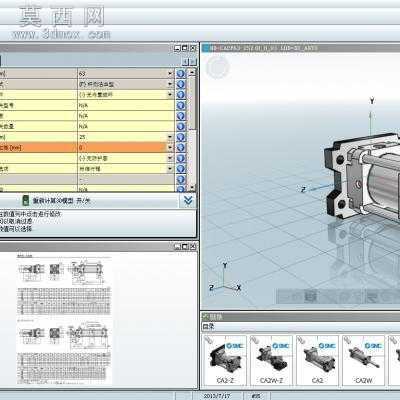Open dropdown of (-) value directly under (F)
Viewport: 400px width, 400px height.
tap(170, 95)
